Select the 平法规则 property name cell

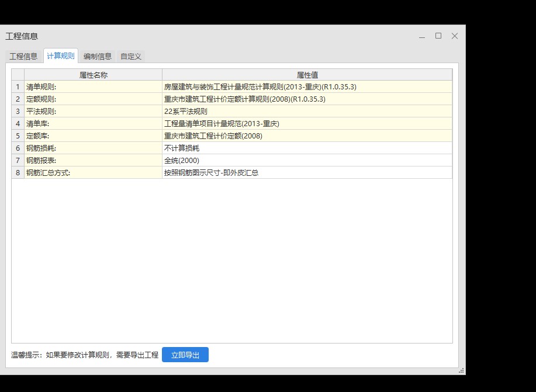(x=94, y=112)
